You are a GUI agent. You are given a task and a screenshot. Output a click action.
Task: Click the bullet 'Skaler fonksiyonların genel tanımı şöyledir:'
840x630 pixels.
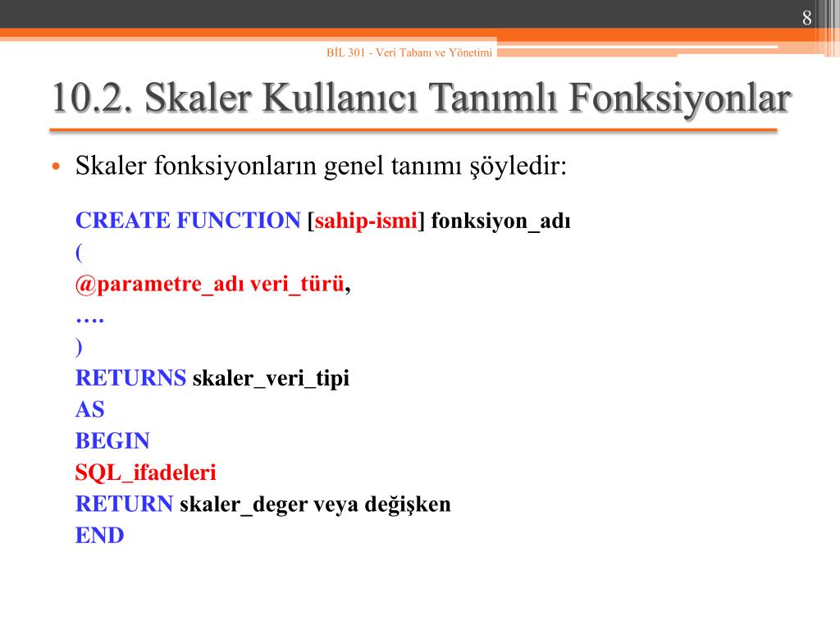321,166
